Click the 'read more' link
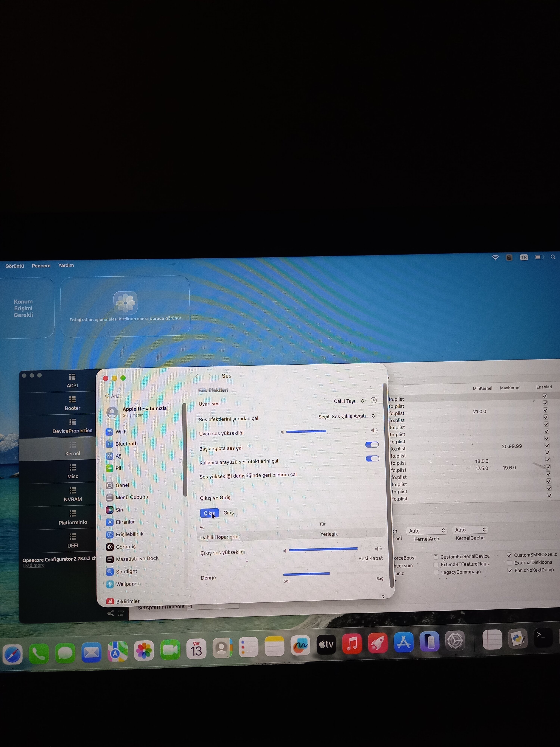Image resolution: width=560 pixels, height=747 pixels. tap(33, 566)
